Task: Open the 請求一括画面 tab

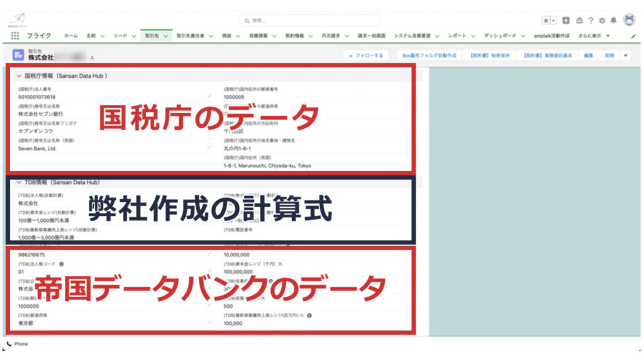Action: tap(372, 36)
